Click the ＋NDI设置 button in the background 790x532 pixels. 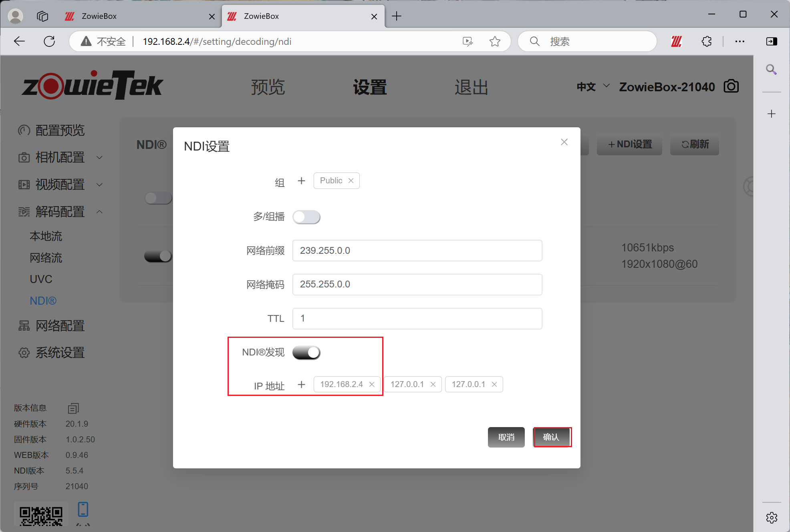pos(629,145)
